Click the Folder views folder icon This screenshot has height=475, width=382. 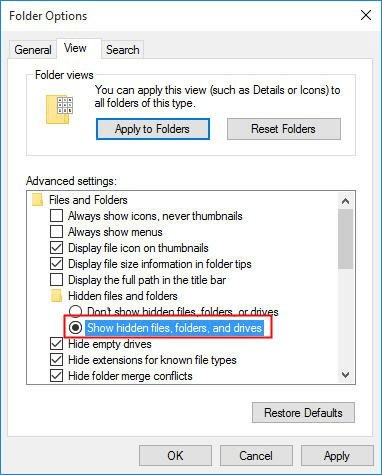coord(59,110)
